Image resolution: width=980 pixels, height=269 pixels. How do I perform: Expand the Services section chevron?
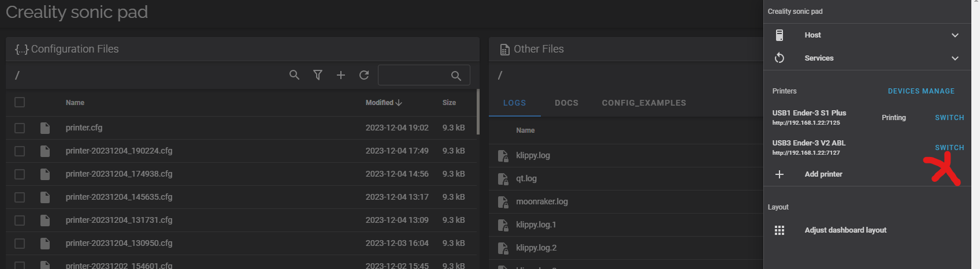tap(955, 58)
